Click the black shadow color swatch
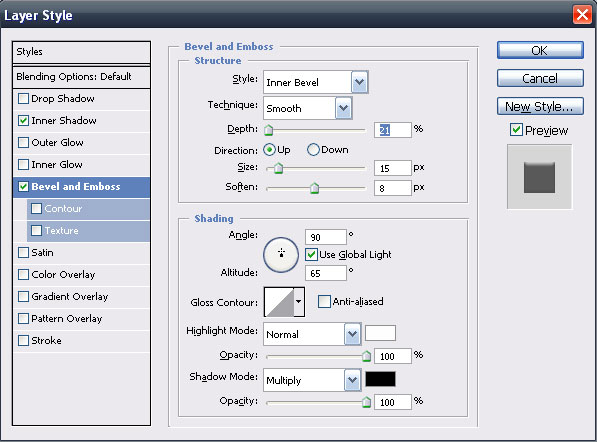The width and height of the screenshot is (597, 442). point(380,379)
